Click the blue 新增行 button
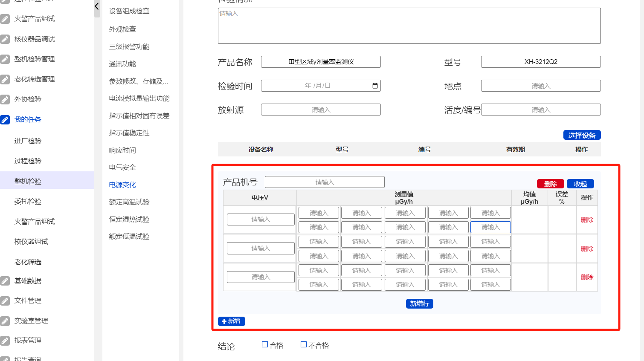The width and height of the screenshot is (644, 361). point(419,303)
